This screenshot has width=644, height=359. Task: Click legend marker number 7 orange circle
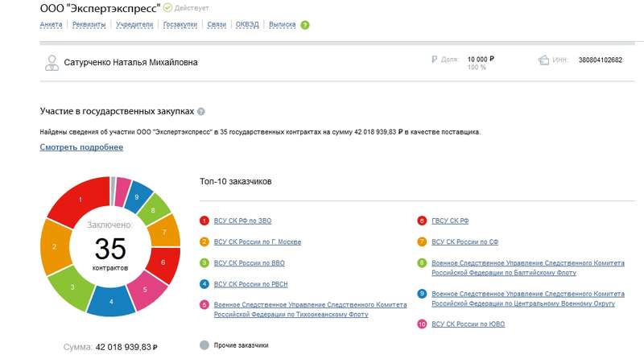pos(422,242)
